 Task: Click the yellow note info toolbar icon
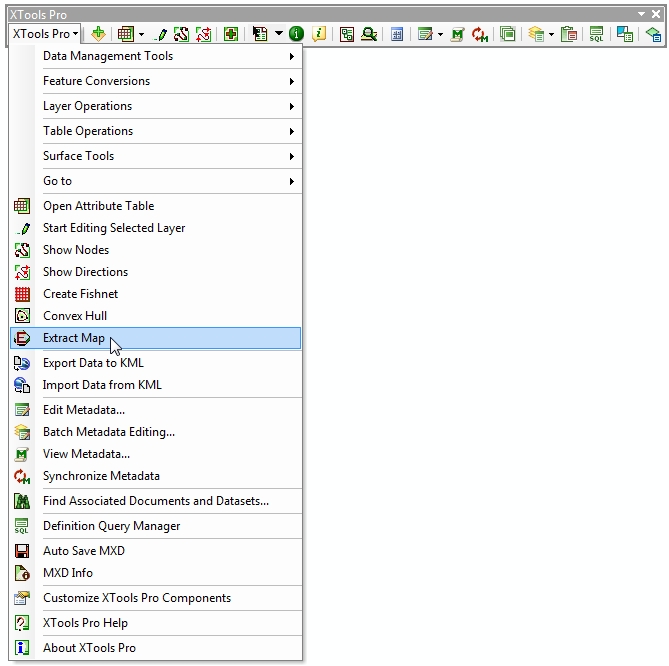coord(319,34)
